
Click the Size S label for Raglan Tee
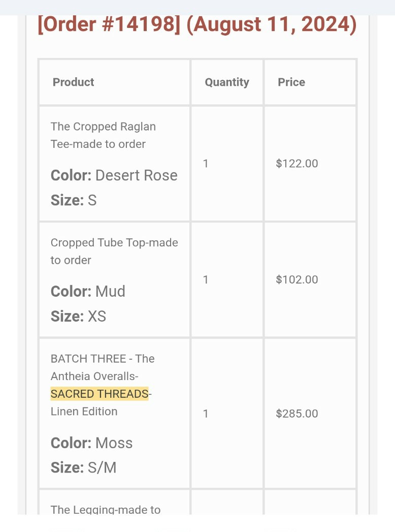point(74,200)
